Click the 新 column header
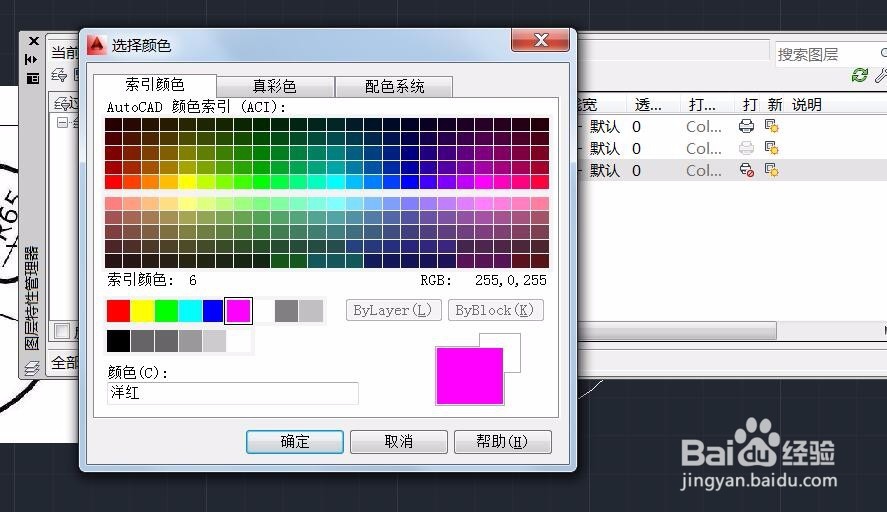Viewport: 887px width, 512px height. 774,105
